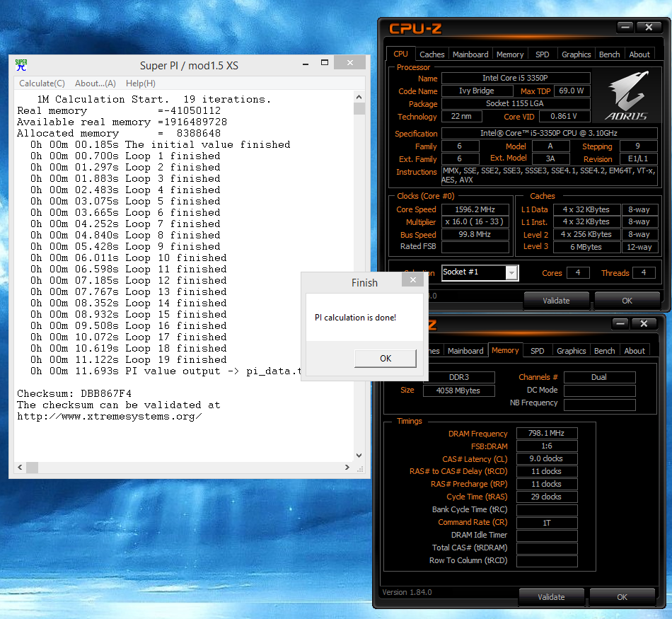Minimize the Super PI window
672x619 pixels.
pos(306,64)
